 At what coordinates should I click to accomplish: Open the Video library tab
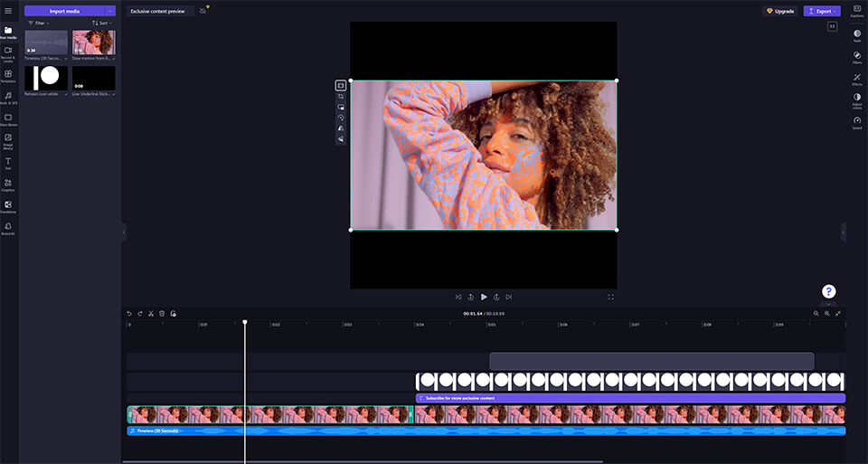(x=8, y=119)
